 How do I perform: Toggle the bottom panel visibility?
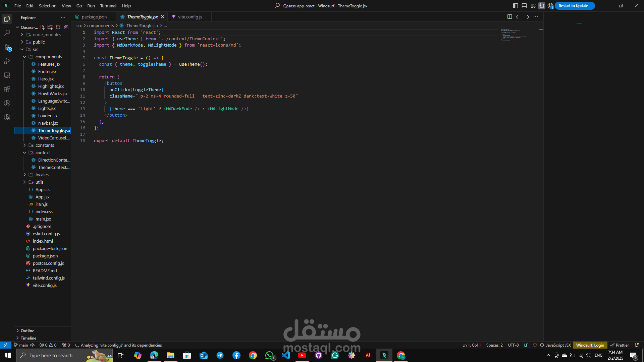(524, 6)
